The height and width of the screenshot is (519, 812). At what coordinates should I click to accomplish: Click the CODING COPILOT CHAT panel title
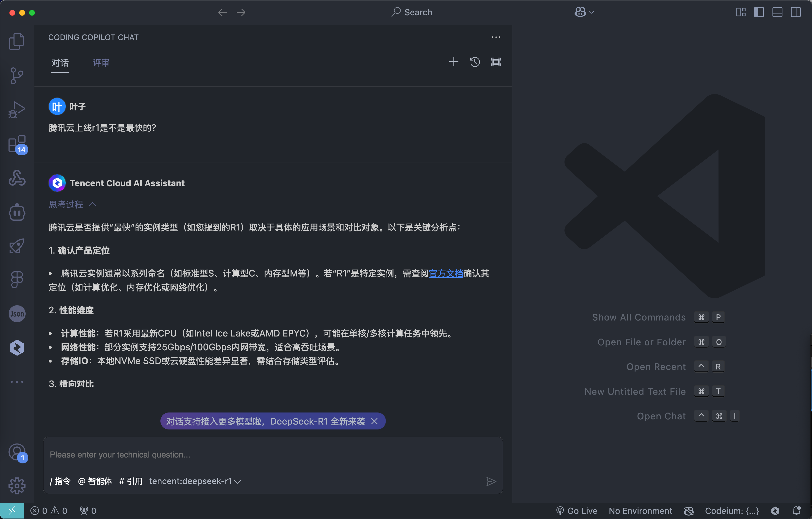click(x=94, y=37)
